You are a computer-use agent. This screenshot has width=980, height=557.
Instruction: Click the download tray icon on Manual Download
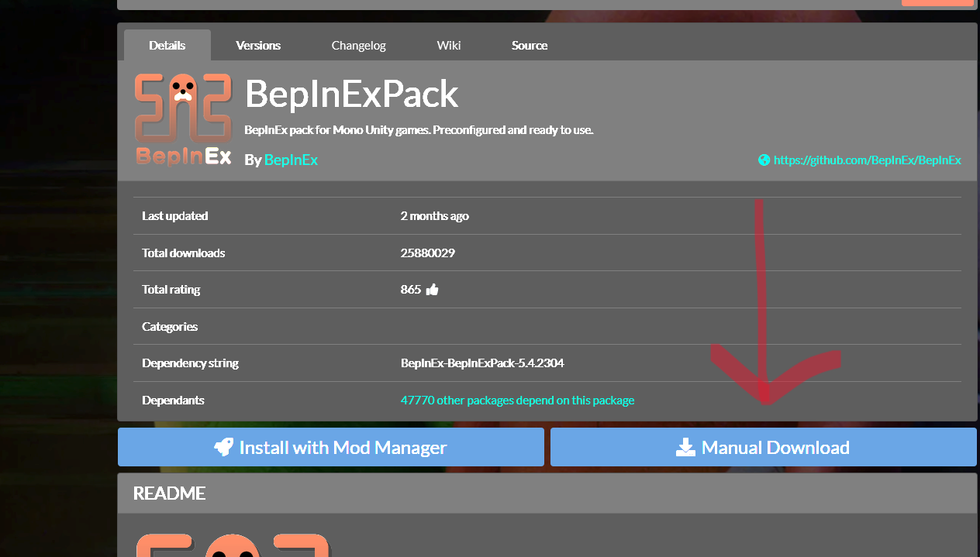pyautogui.click(x=685, y=448)
